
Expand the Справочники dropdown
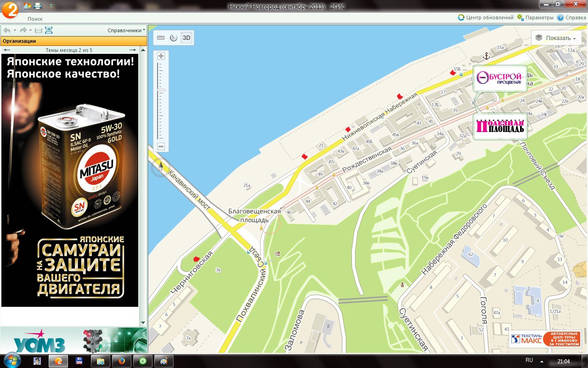[126, 30]
